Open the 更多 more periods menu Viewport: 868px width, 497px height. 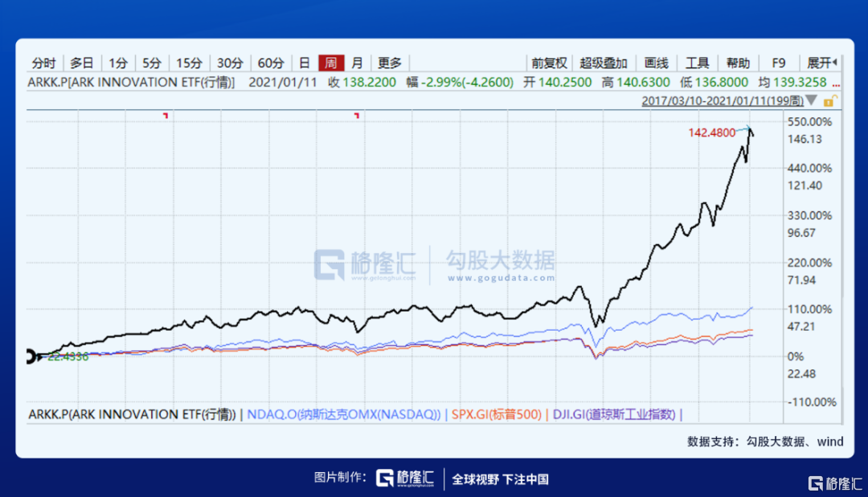(x=390, y=63)
